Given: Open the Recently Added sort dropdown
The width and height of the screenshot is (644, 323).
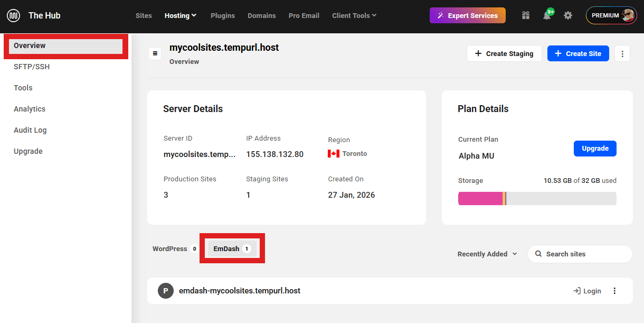Looking at the screenshot, I should (x=487, y=254).
